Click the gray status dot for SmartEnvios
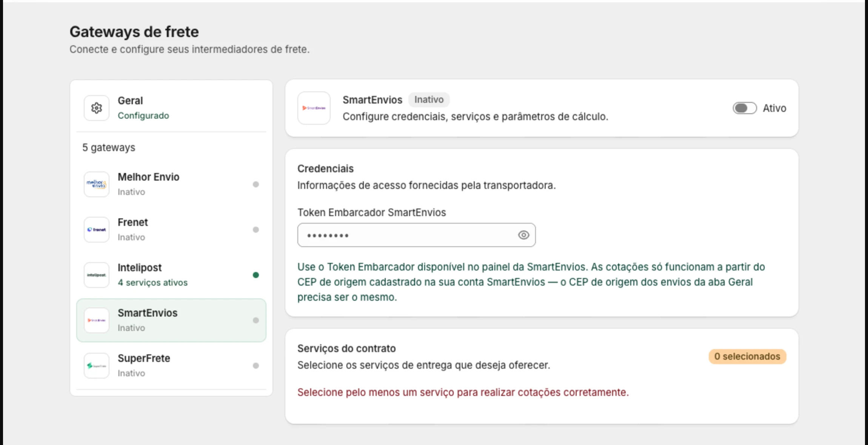The width and height of the screenshot is (868, 445). point(256,320)
